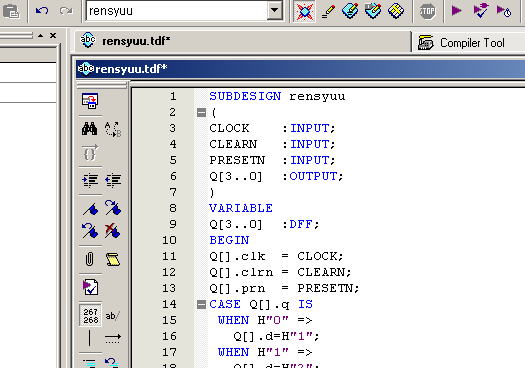This screenshot has width=525, height=368.
Task: Click the Replace text icon
Action: [x=113, y=129]
